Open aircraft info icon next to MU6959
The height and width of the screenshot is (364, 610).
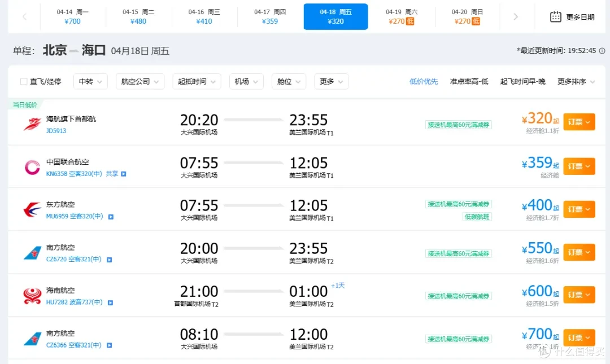(111, 217)
